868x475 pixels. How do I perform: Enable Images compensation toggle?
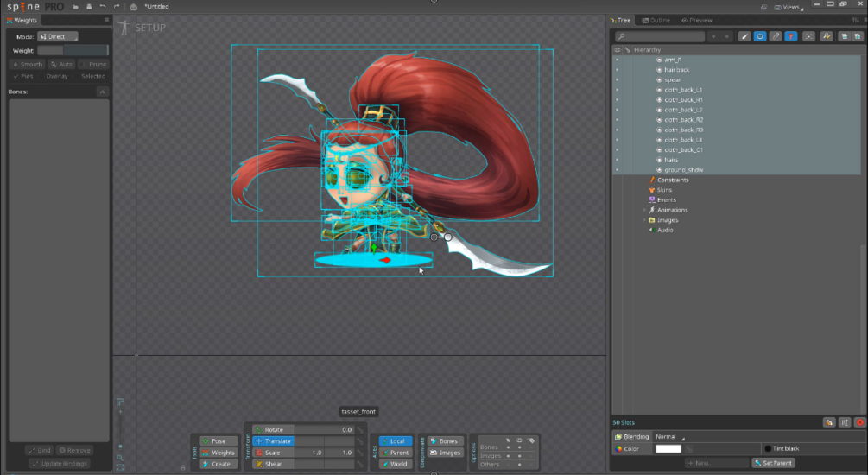[445, 453]
